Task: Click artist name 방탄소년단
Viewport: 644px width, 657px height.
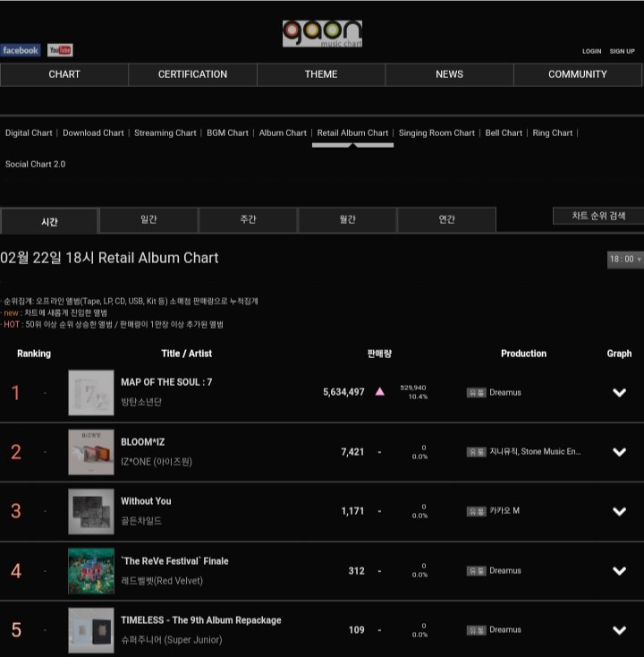Action: 141,402
